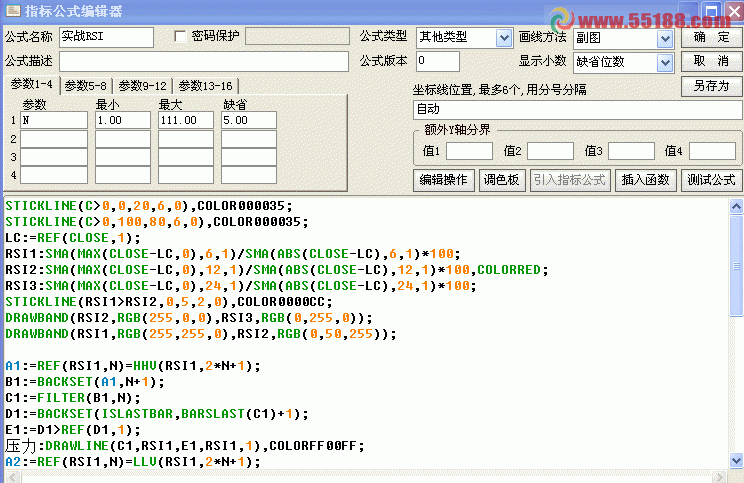Viewport: 744px width, 483px height.
Task: Click the horizontal scroll-left arrow of editor
Action: coord(12,476)
